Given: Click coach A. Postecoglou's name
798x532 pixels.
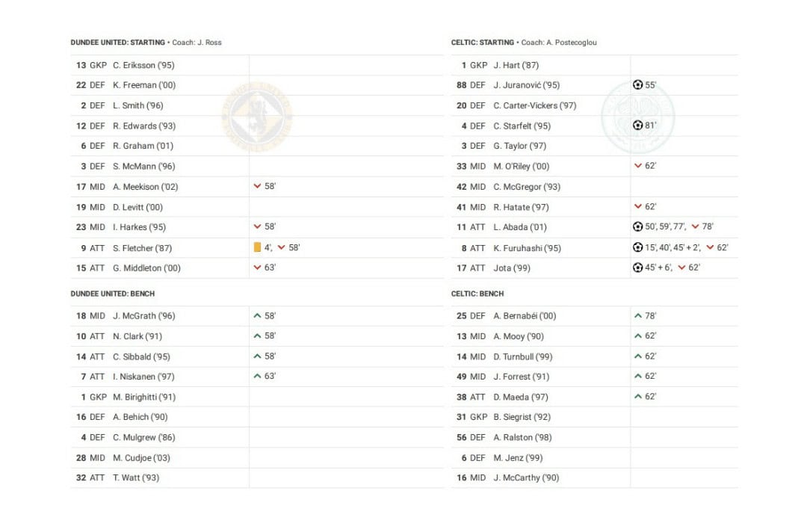Looking at the screenshot, I should [x=573, y=43].
